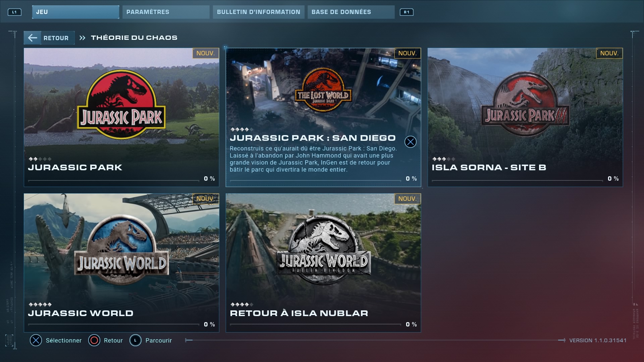
Task: Switch to the JEU tab
Action: (75, 12)
